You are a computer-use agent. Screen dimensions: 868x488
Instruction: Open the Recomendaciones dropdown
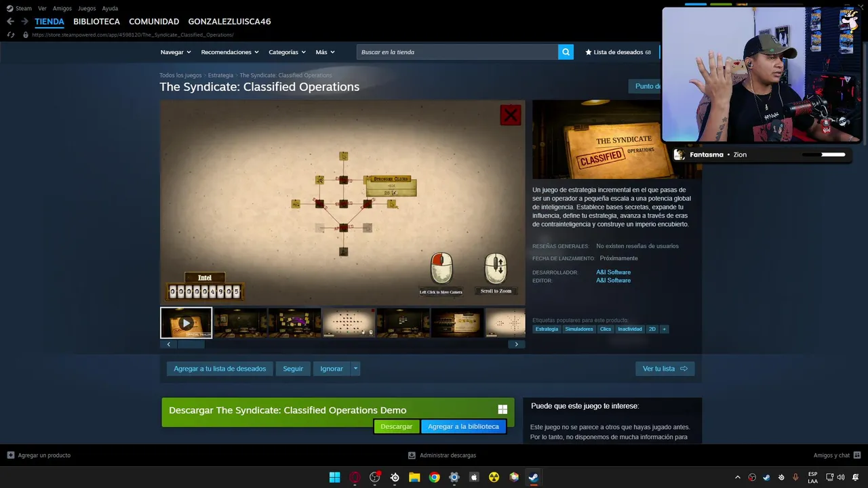[x=230, y=52]
